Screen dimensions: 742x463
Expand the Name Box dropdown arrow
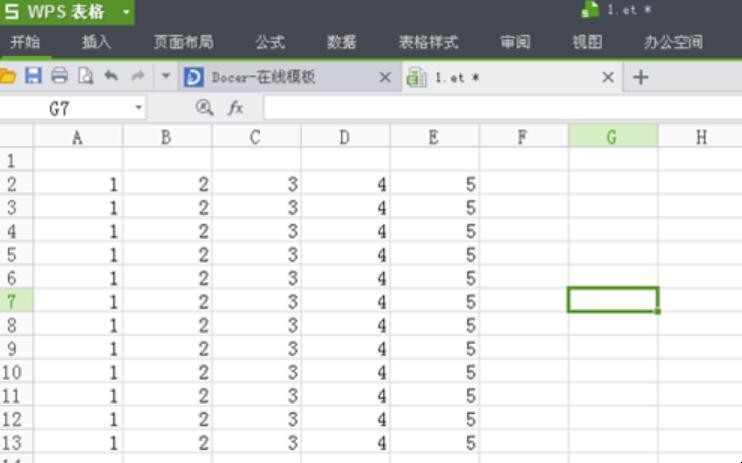pos(139,108)
